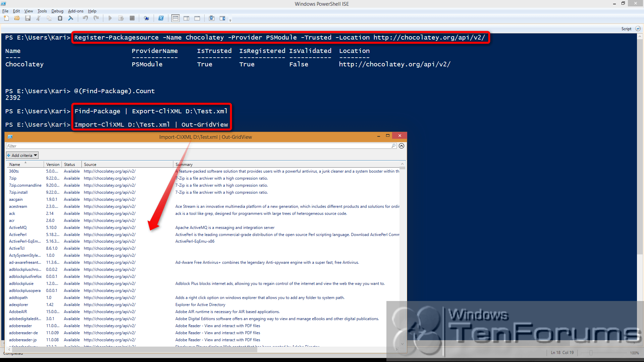Launch PowerShell.exe from the toolbar icon
This screenshot has height=362, width=644.
[x=161, y=18]
